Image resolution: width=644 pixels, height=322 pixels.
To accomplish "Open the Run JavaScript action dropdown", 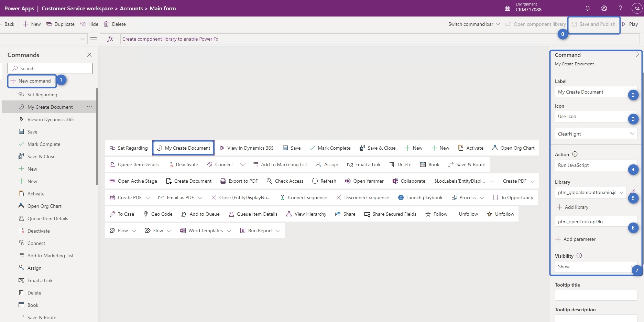I will (596, 165).
